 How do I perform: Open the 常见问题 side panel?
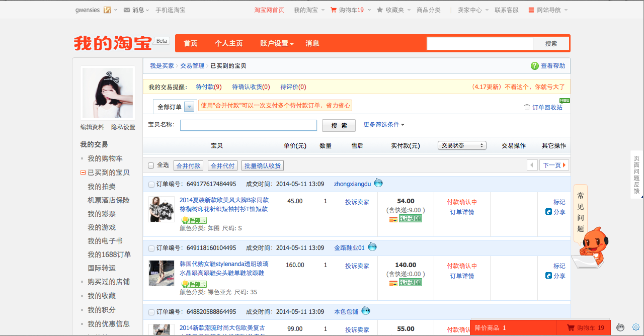tap(581, 212)
